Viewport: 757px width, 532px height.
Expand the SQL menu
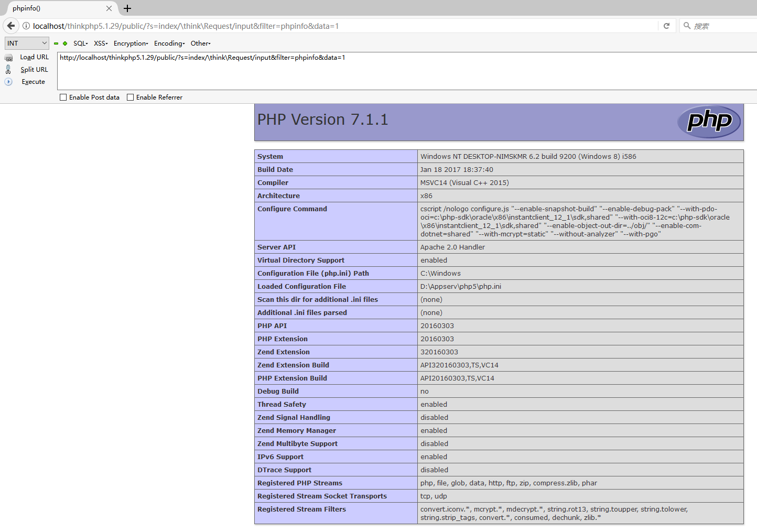coord(81,44)
